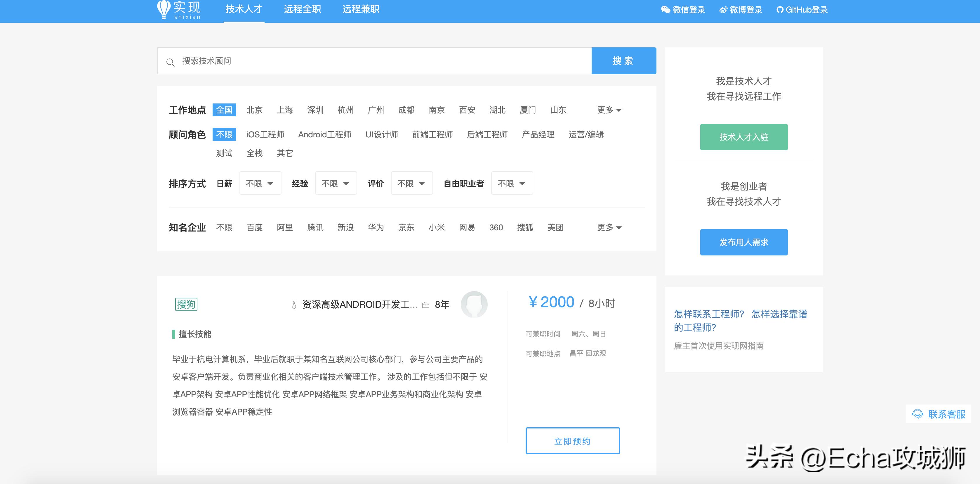Select the 北京 work location filter

[255, 110]
